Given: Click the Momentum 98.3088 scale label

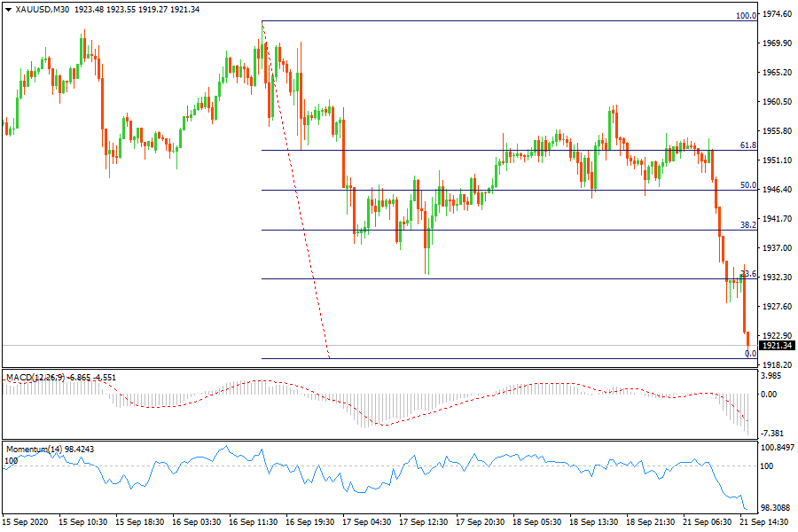Looking at the screenshot, I should (x=777, y=509).
